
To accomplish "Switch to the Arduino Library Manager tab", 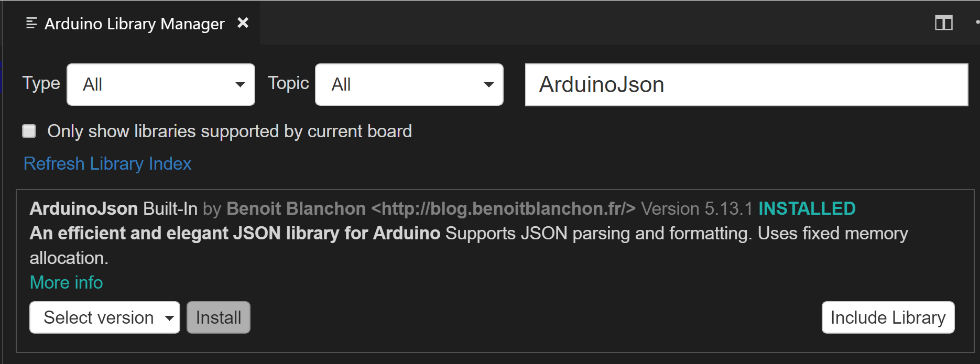I will coord(134,23).
